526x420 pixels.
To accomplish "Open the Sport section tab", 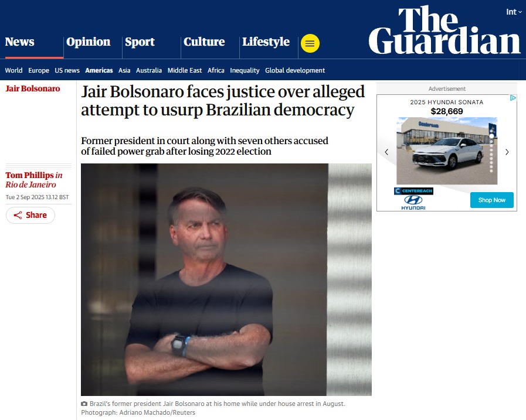I will (x=140, y=42).
